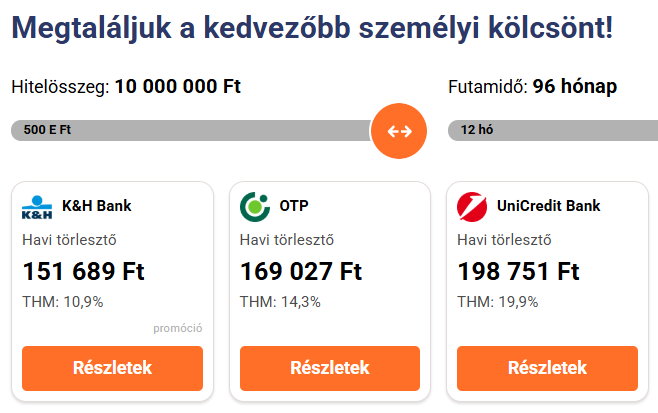Click the 198 751 Ft monthly payment

tap(518, 271)
